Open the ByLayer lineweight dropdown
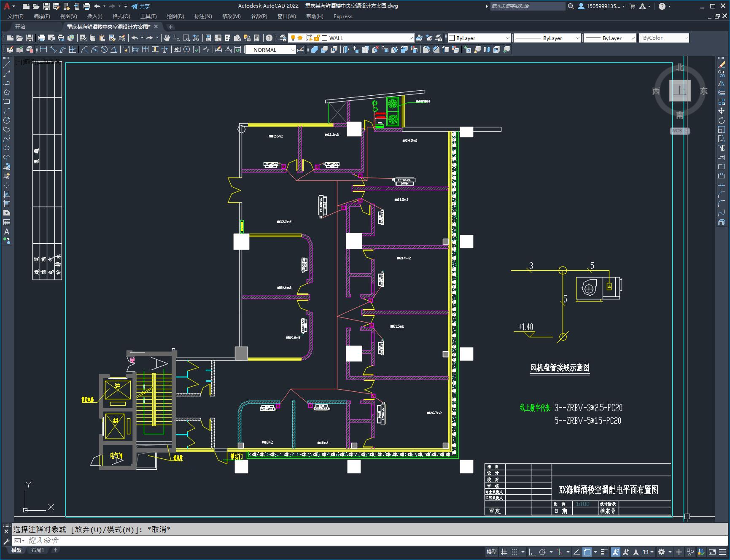Screen dimensions: 730x560 [633, 38]
